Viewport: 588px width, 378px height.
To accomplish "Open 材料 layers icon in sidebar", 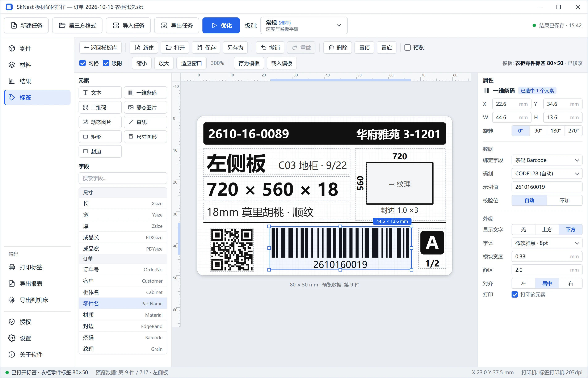I will click(x=12, y=65).
